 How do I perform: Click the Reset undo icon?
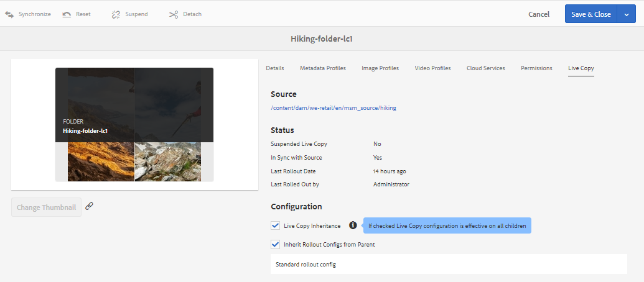[x=67, y=14]
